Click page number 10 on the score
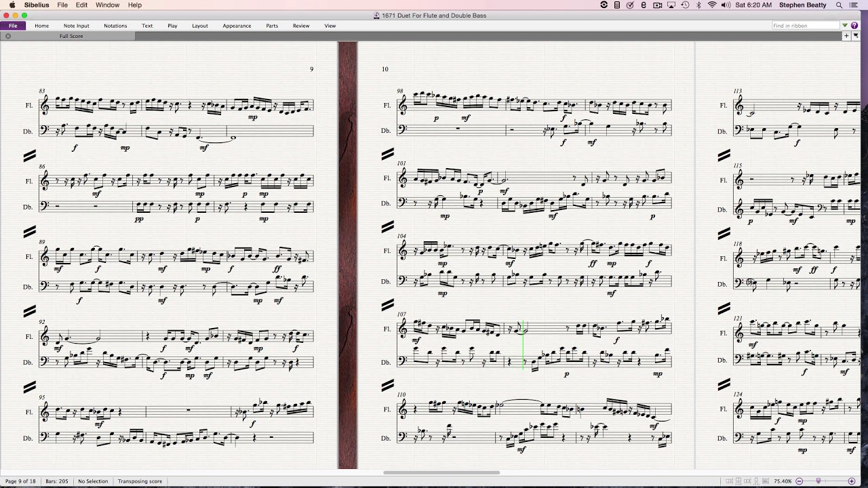 coord(385,69)
